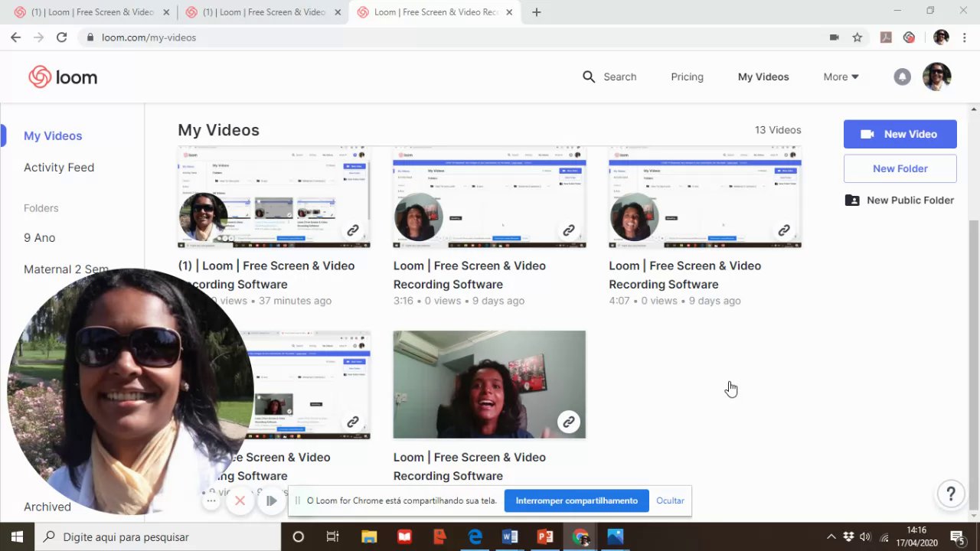Open the Activity Feed

(59, 167)
